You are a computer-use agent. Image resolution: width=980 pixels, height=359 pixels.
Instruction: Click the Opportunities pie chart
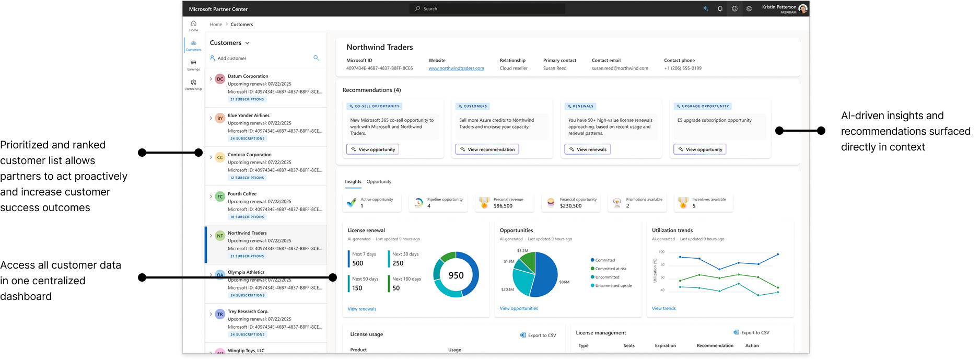(x=535, y=274)
